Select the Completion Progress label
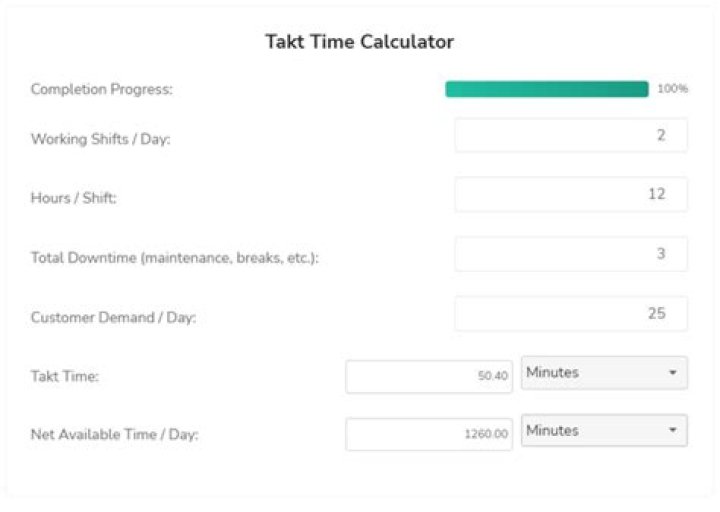720x512 pixels. (x=102, y=89)
